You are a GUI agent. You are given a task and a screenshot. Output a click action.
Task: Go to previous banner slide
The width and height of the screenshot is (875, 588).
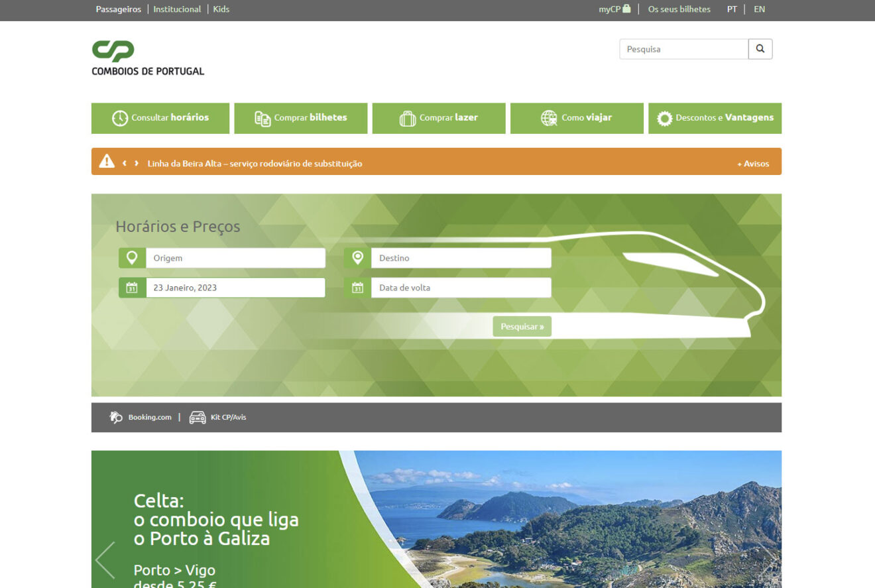click(105, 560)
